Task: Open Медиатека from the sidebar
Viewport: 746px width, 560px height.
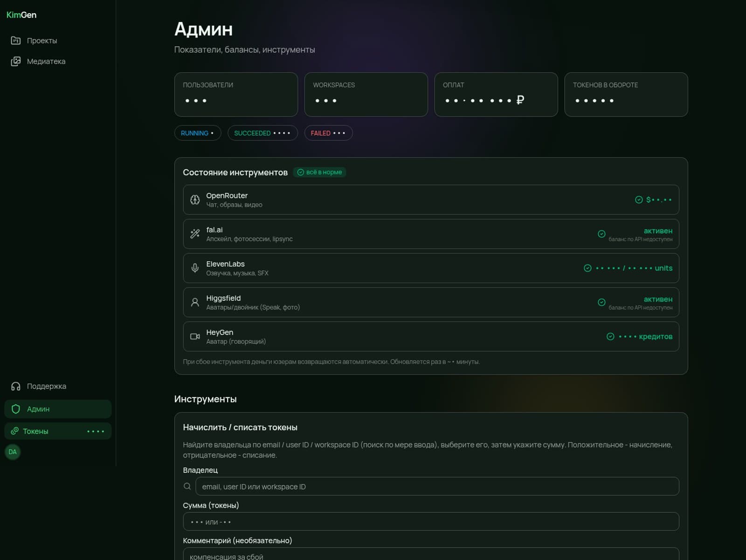Action: point(58,61)
